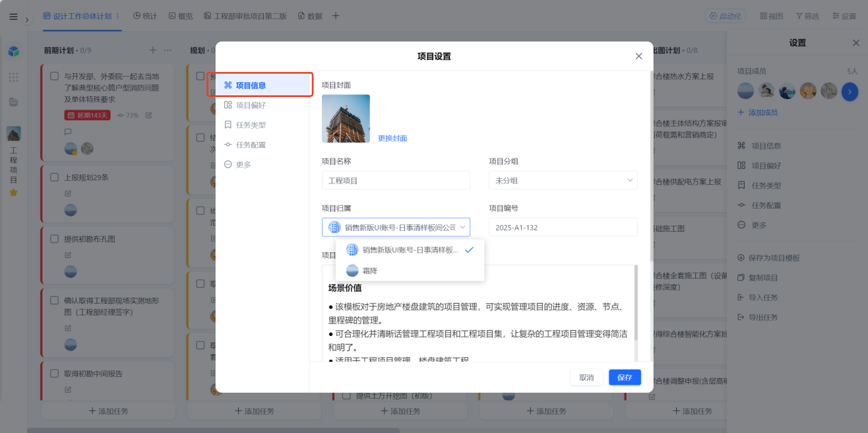868x433 pixels.
Task: Click the yellow star favorite icon
Action: pyautogui.click(x=13, y=192)
